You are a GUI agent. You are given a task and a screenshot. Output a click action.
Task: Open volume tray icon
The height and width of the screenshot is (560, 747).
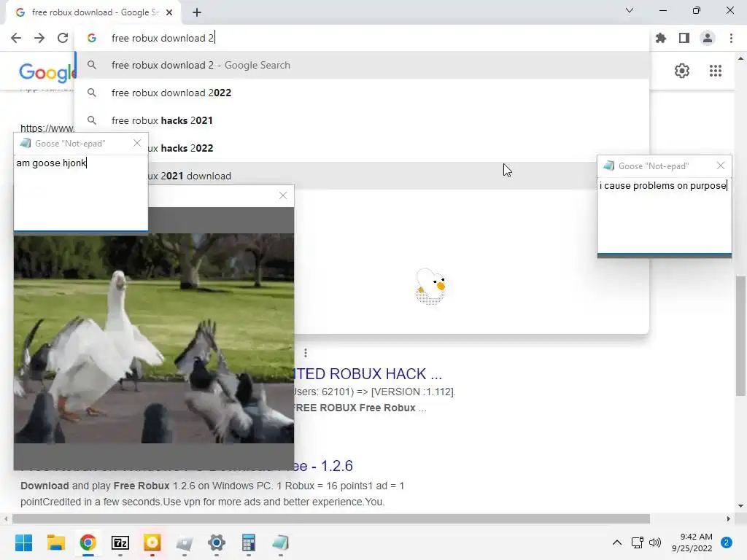(655, 542)
